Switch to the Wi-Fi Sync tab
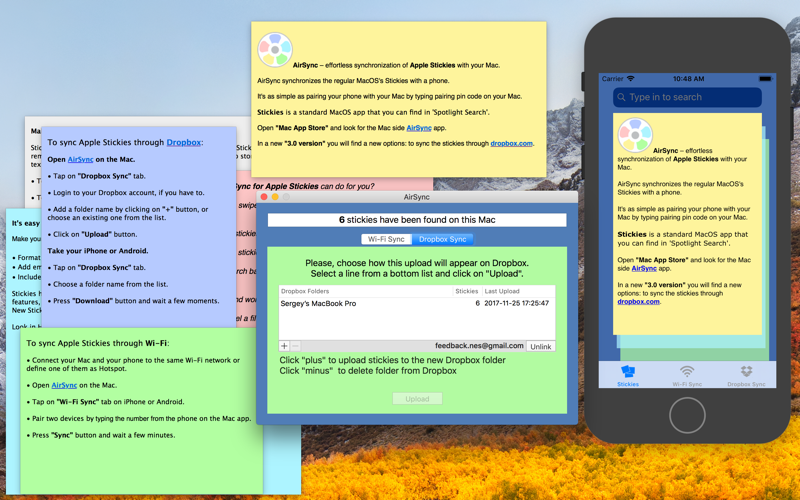800x500 pixels. 386,239
